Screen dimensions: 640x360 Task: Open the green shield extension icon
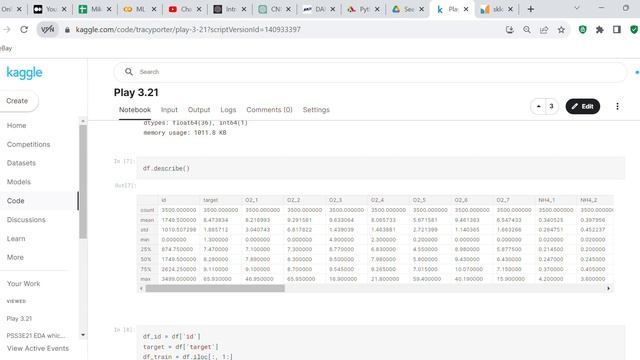click(x=583, y=29)
